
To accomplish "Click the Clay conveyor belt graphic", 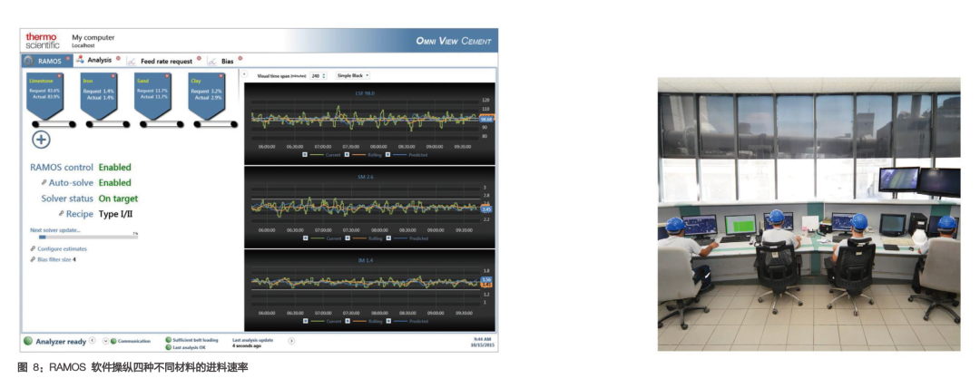I will pos(216,123).
